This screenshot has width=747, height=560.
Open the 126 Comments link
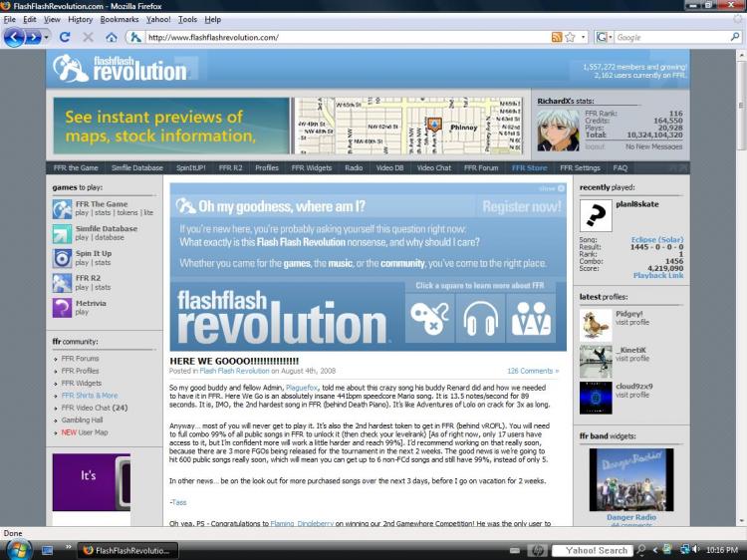[533, 371]
